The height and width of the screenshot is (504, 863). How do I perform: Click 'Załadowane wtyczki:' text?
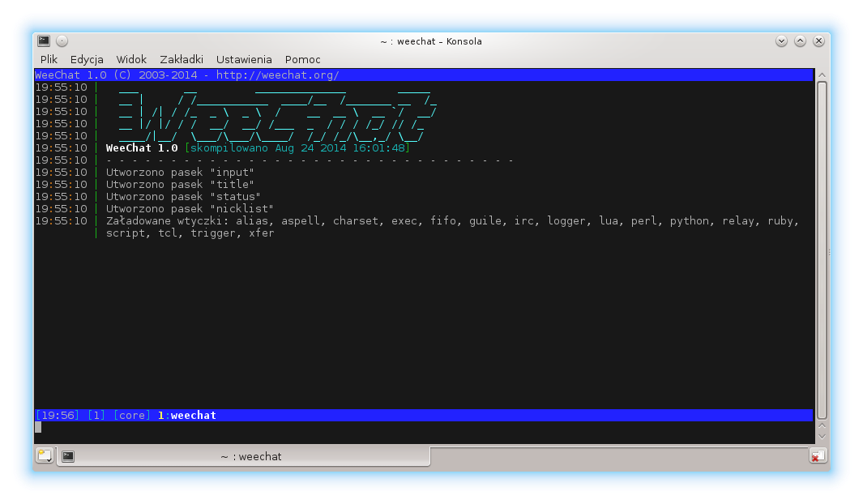[167, 220]
